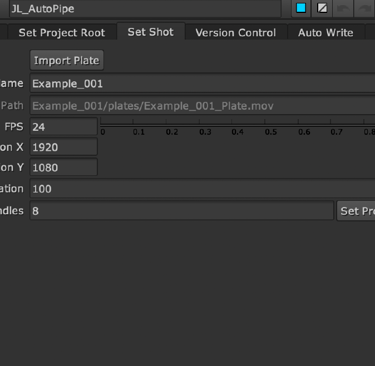The height and width of the screenshot is (366, 375).
Task: Click the cyan node color swatch
Action: pyautogui.click(x=301, y=8)
